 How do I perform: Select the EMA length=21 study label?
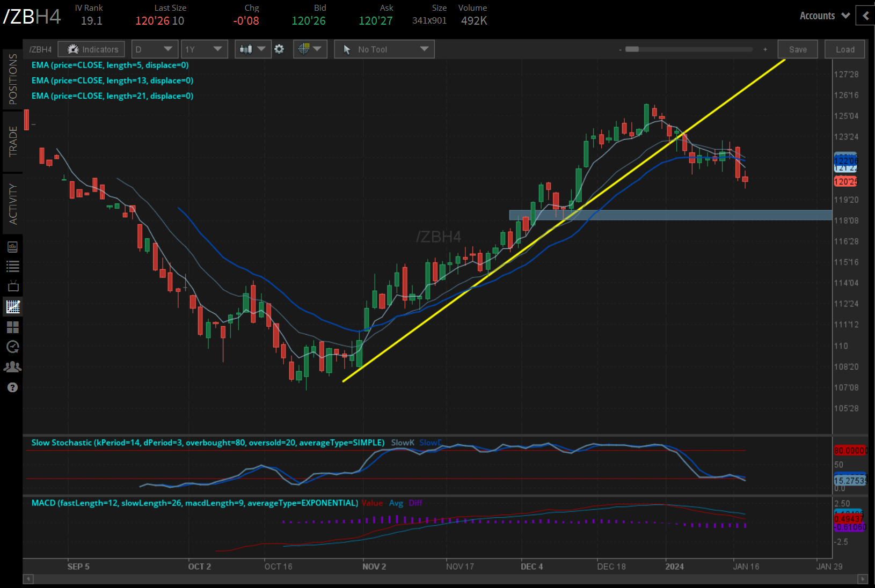[112, 96]
